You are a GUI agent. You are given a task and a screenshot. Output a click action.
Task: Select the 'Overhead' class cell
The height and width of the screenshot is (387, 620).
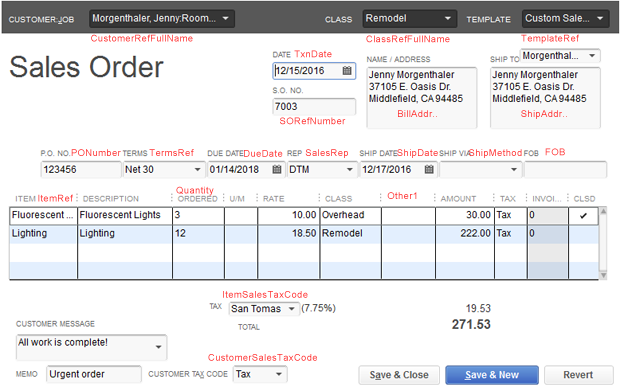[351, 215]
